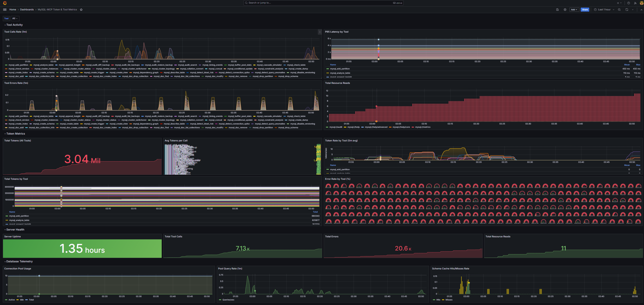This screenshot has width=644, height=305.
Task: Click the save dashboard icon
Action: click(557, 10)
